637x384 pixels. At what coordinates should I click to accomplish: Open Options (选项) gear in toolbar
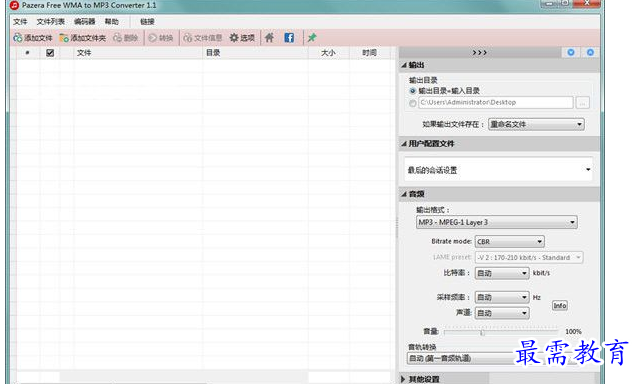tap(242, 38)
